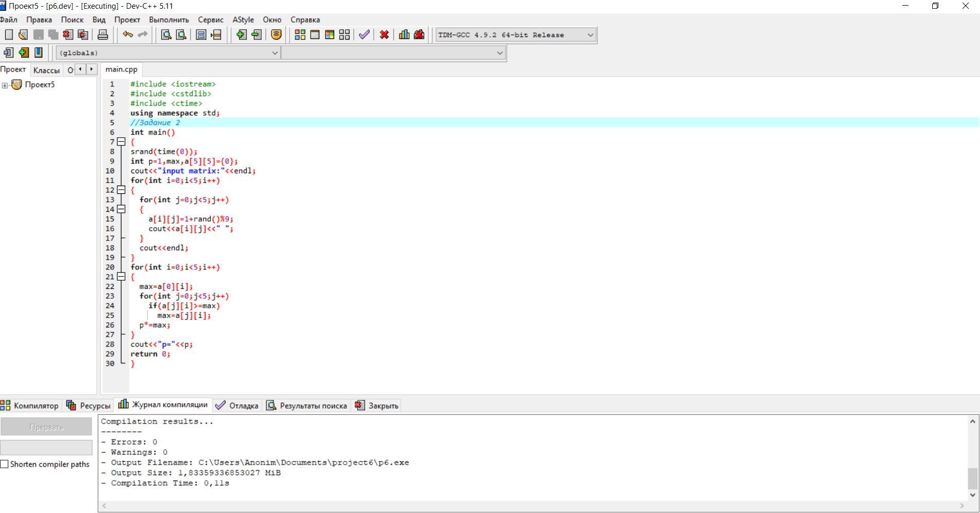This screenshot has width=980, height=513.
Task: Click the Open project or file icon
Action: [23, 34]
